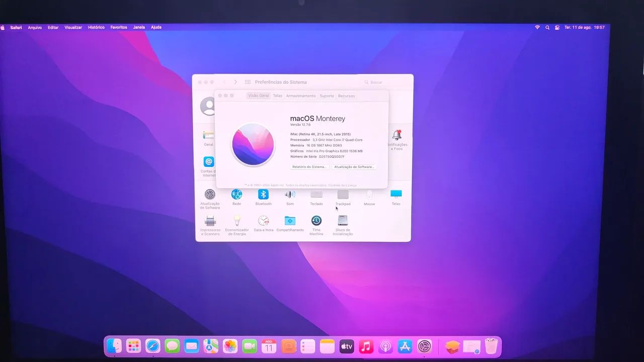
Task: Open the Ajuda menu
Action: [156, 28]
